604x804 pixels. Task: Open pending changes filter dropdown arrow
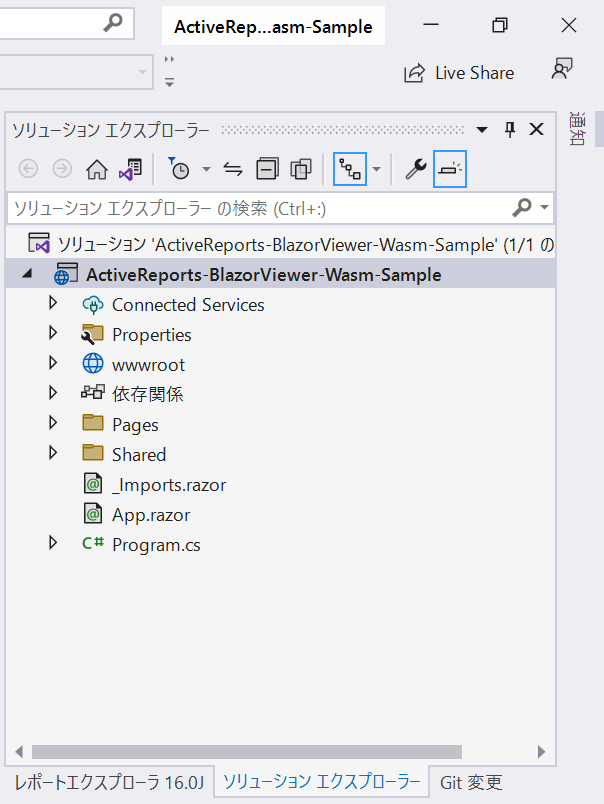(206, 169)
